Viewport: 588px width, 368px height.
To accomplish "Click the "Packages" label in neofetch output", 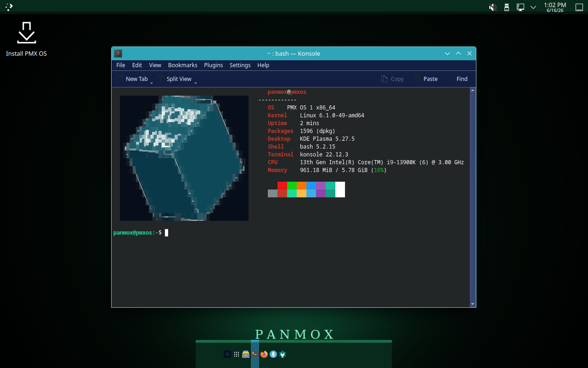I will (281, 131).
